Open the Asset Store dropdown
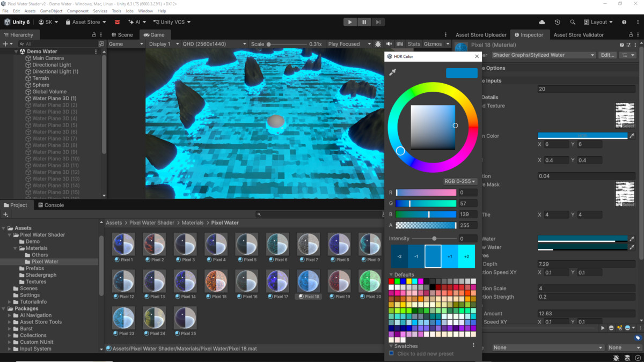644x362 pixels. [x=86, y=22]
